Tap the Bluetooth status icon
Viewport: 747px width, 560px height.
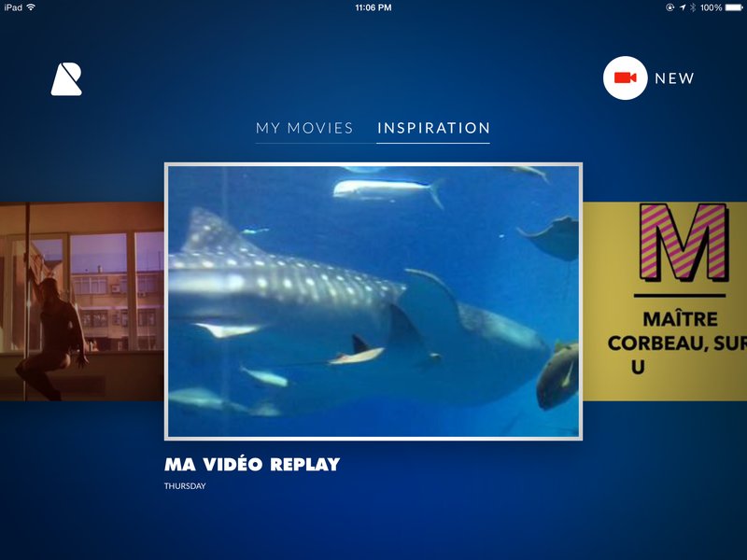pyautogui.click(x=693, y=7)
